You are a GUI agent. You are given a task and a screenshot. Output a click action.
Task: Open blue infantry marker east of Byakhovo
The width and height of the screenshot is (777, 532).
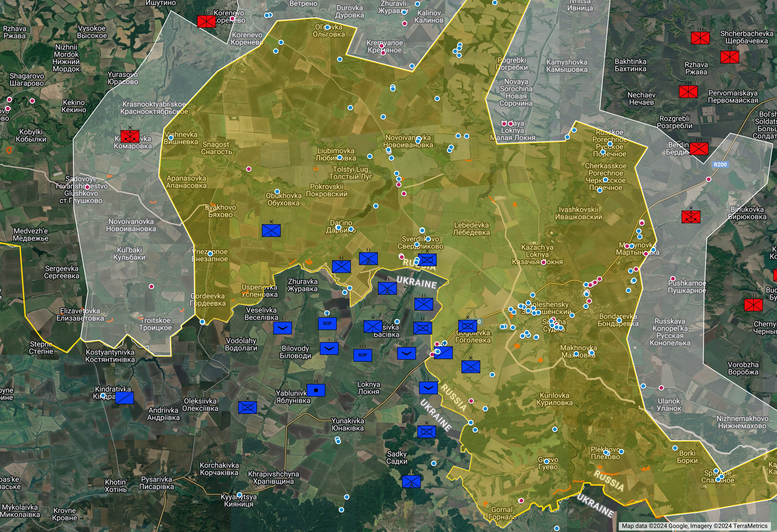[x=271, y=230]
